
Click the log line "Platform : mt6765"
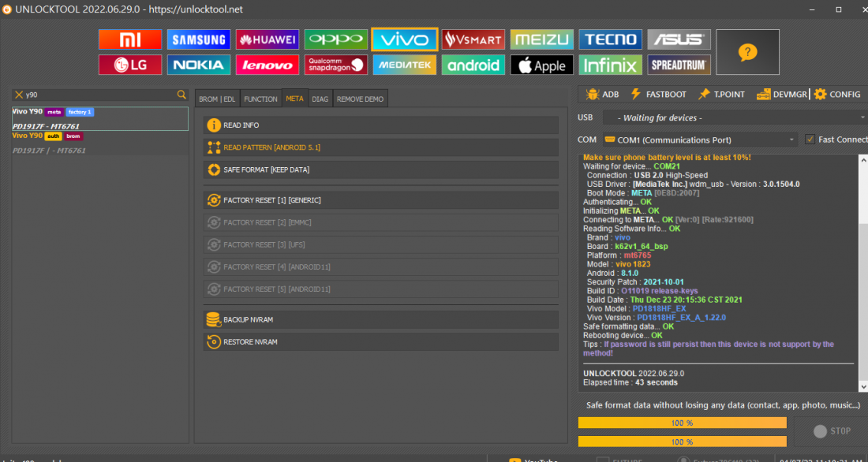[619, 255]
